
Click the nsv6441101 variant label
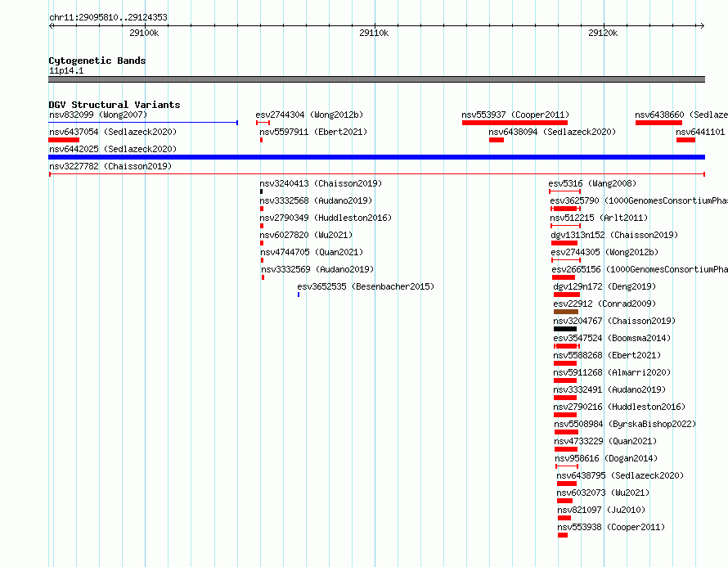[700, 132]
